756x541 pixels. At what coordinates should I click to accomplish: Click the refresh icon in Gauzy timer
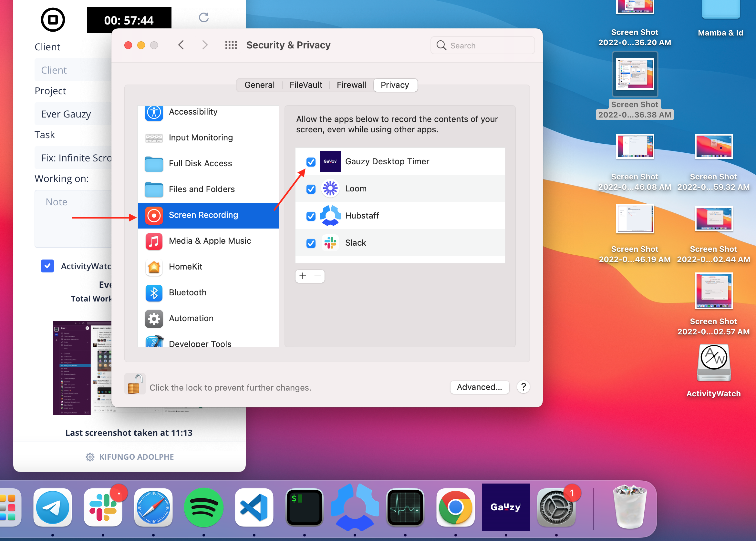click(203, 17)
